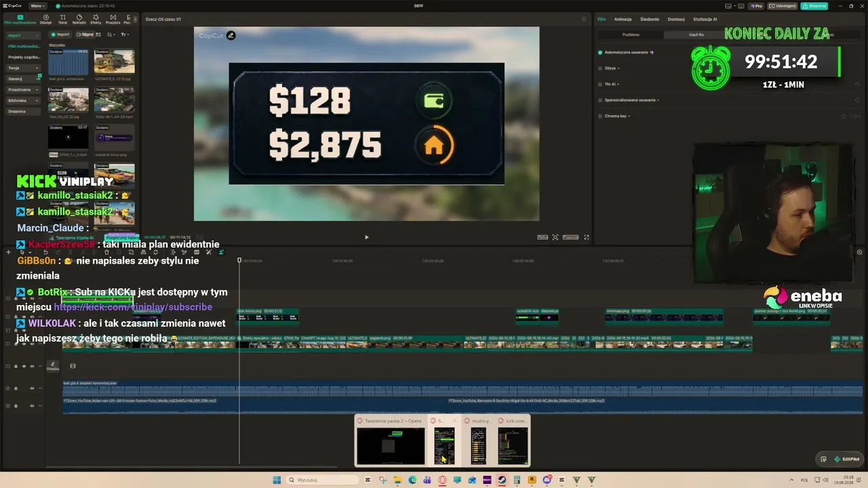The height and width of the screenshot is (488, 868).
Task: Select the Podstawy sub-tab
Action: [631, 35]
